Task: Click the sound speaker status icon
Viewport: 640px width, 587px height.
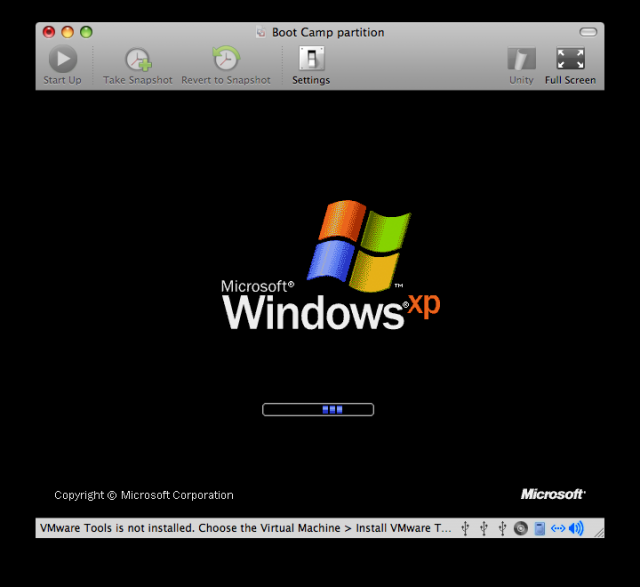Action: pos(576,528)
